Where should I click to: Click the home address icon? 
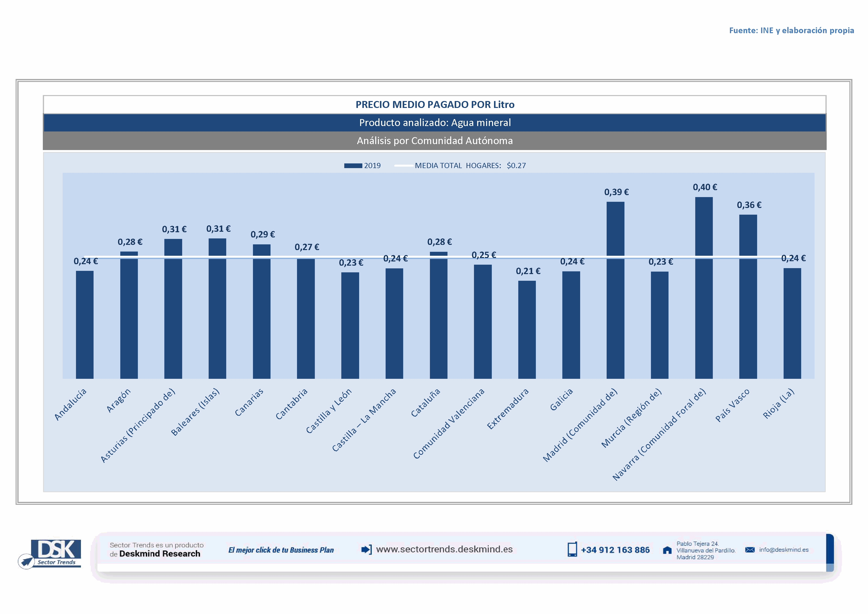point(667,550)
